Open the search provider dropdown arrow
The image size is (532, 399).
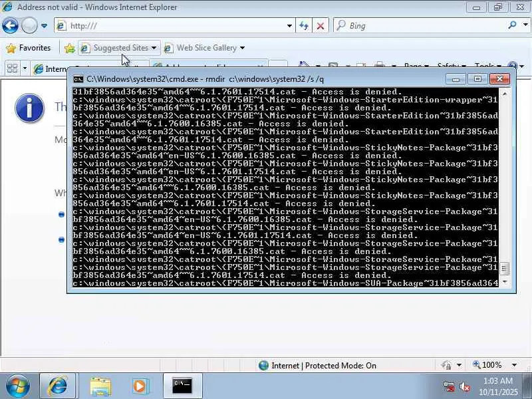525,25
